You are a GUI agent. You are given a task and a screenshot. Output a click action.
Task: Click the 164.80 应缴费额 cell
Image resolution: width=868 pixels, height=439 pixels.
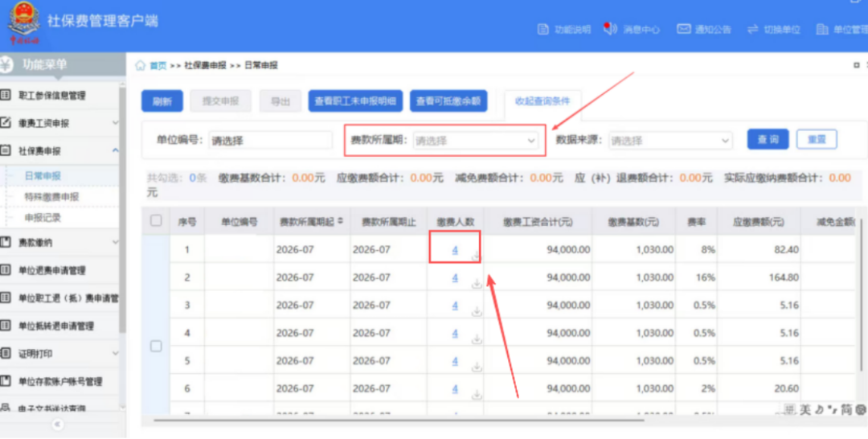759,277
